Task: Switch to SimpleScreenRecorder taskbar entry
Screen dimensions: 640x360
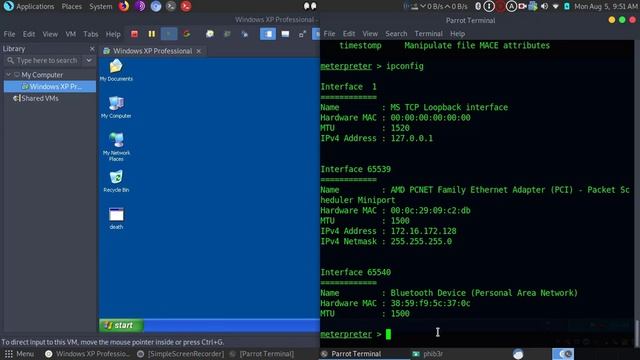Action: (x=181, y=354)
